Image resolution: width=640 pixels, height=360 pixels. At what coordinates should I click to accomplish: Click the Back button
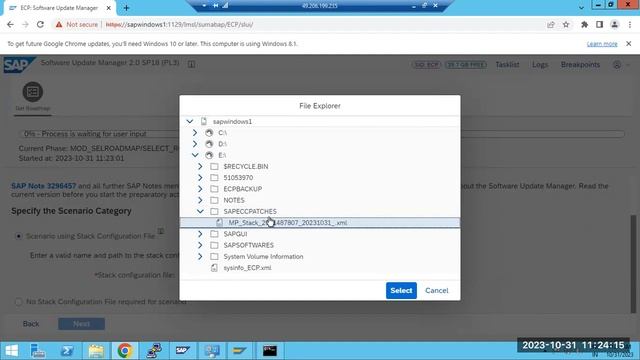point(31,324)
